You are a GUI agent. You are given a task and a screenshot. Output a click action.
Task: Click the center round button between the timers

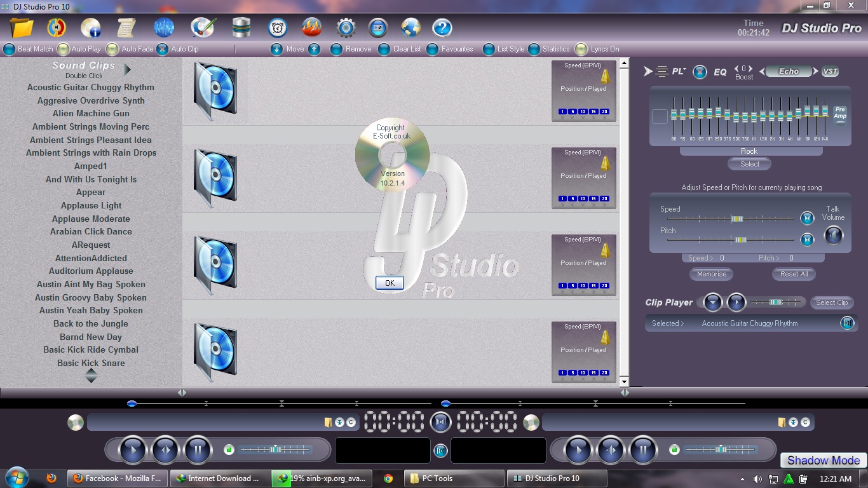tap(440, 422)
